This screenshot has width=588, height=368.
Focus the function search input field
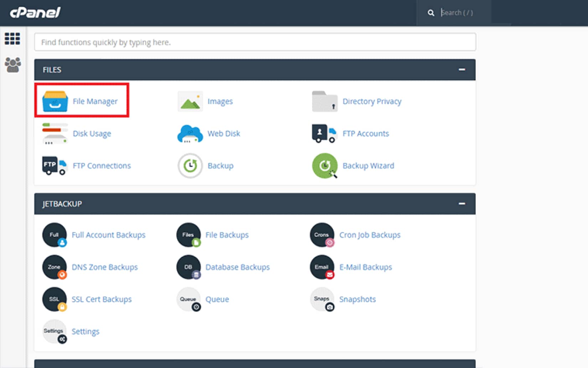(x=255, y=42)
